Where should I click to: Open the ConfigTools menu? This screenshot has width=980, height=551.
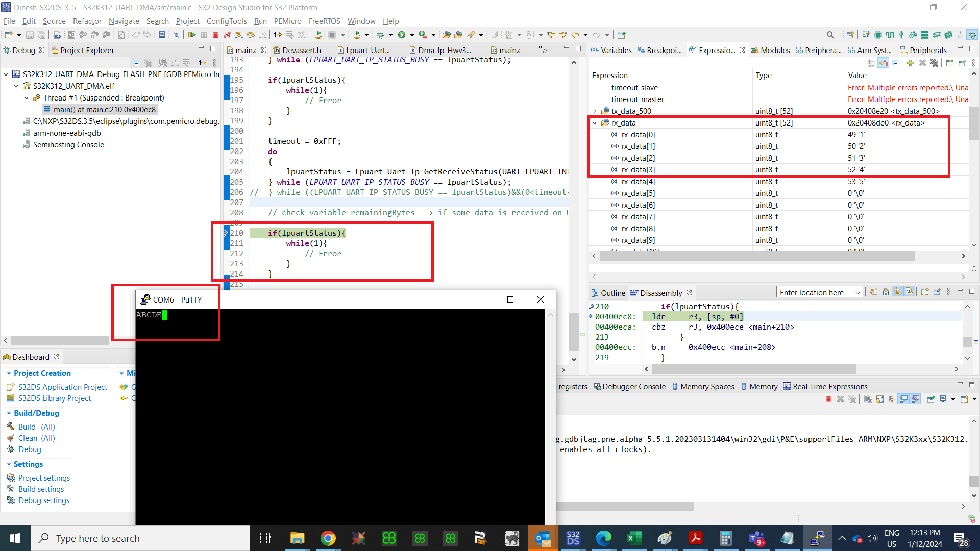[x=227, y=21]
